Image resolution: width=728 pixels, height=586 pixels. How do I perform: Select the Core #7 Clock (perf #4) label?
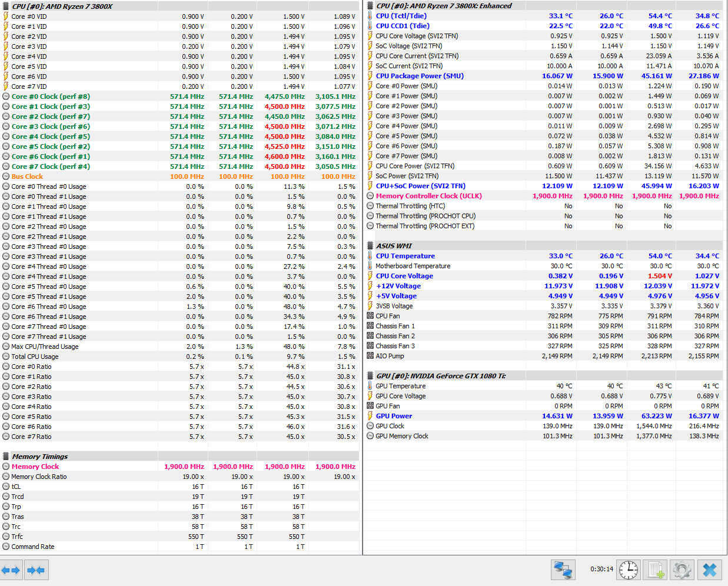[51, 167]
